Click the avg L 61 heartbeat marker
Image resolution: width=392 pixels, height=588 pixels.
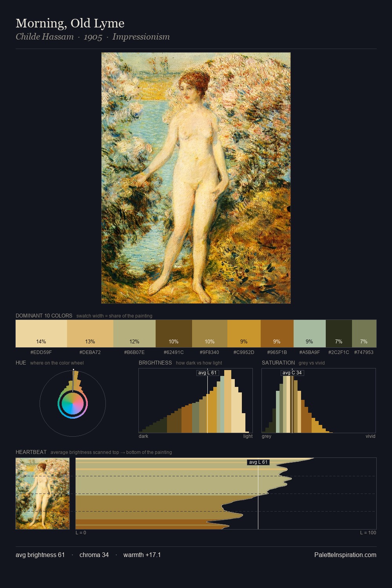(x=258, y=462)
